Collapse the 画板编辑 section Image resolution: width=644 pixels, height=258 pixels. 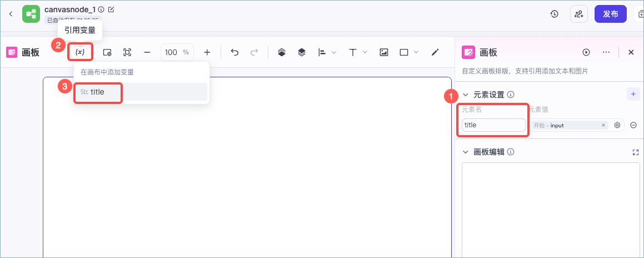466,152
